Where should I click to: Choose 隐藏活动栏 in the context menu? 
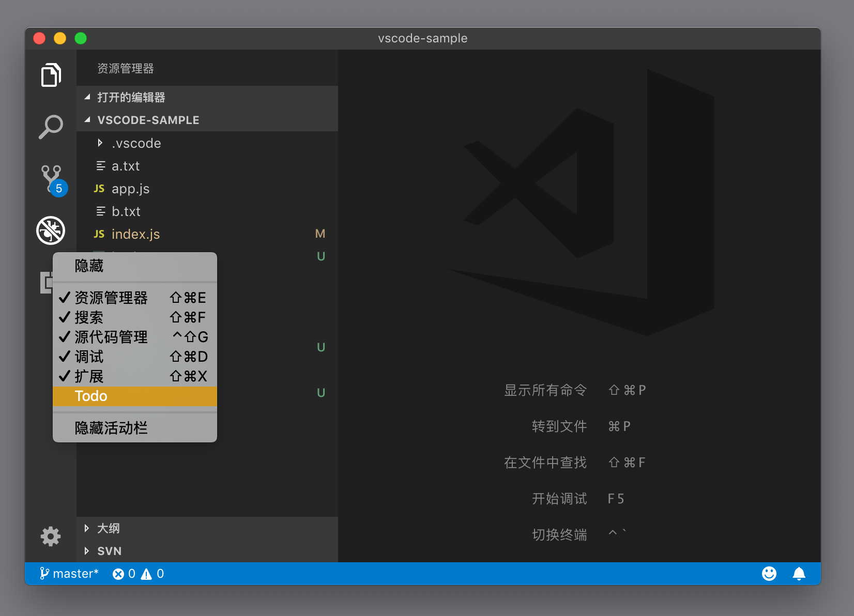[135, 428]
